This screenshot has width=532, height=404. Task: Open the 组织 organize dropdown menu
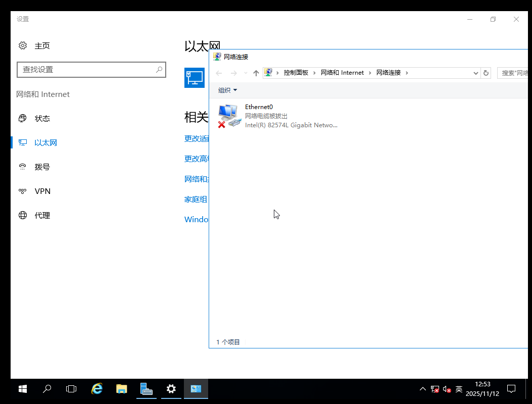227,90
